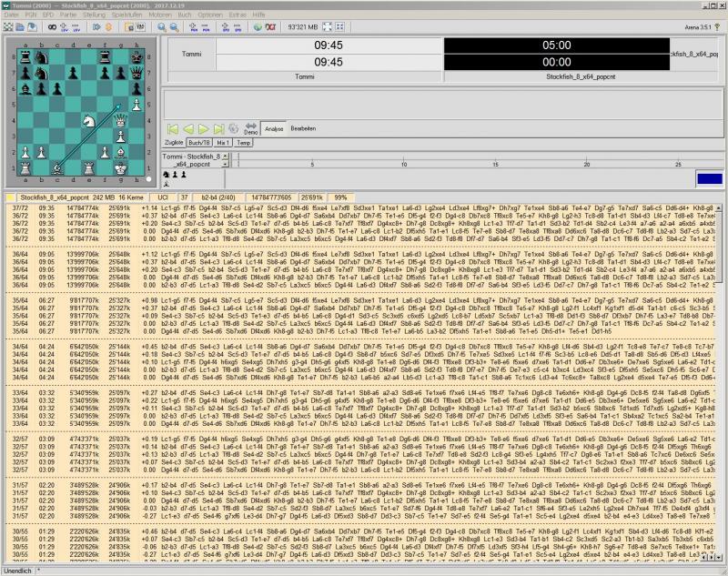Click the new game chessboard icon
This screenshot has width=728, height=576.
9,26
